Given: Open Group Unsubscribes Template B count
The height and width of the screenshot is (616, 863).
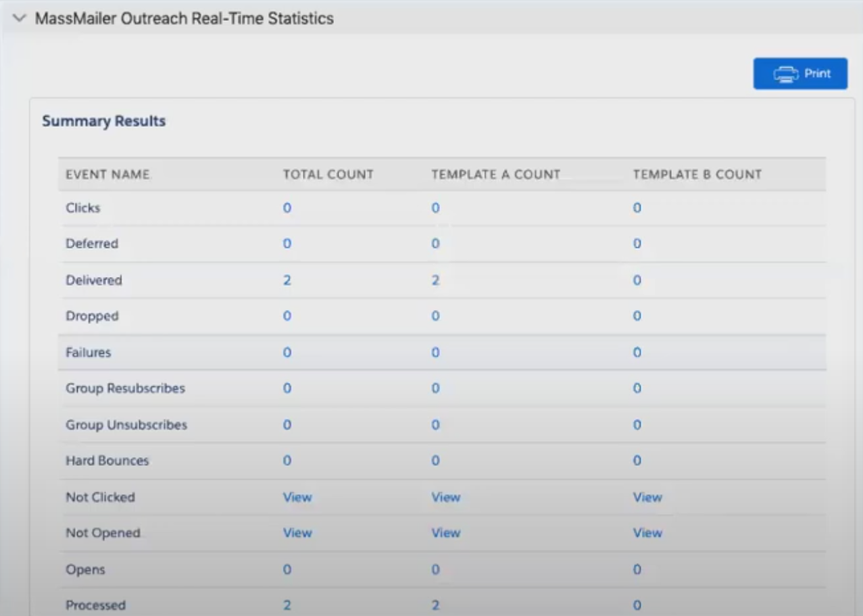Looking at the screenshot, I should [637, 425].
